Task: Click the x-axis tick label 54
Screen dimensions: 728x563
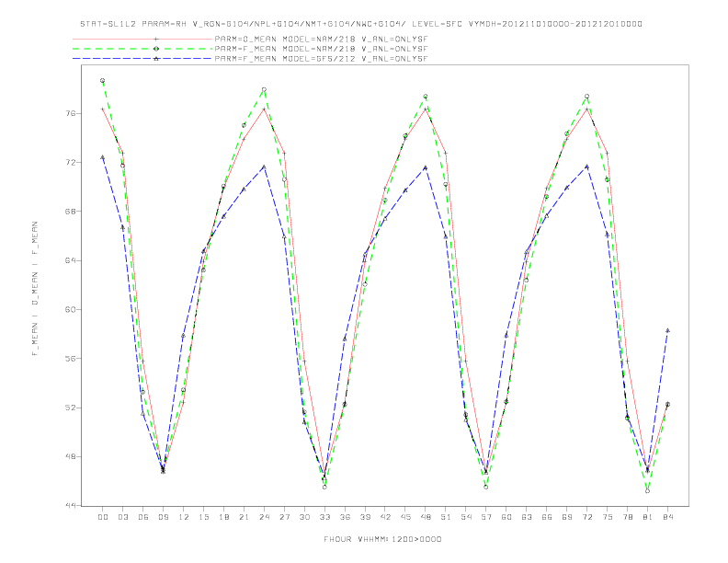Action: coord(466,517)
